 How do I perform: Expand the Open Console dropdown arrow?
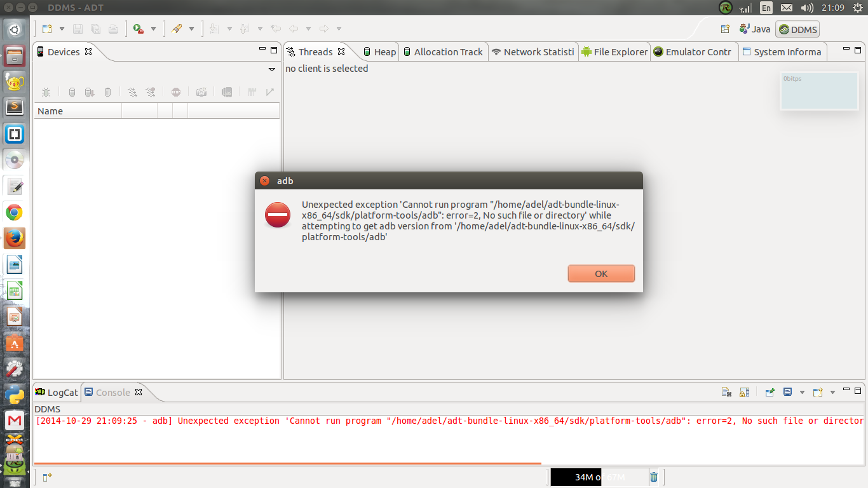point(832,393)
